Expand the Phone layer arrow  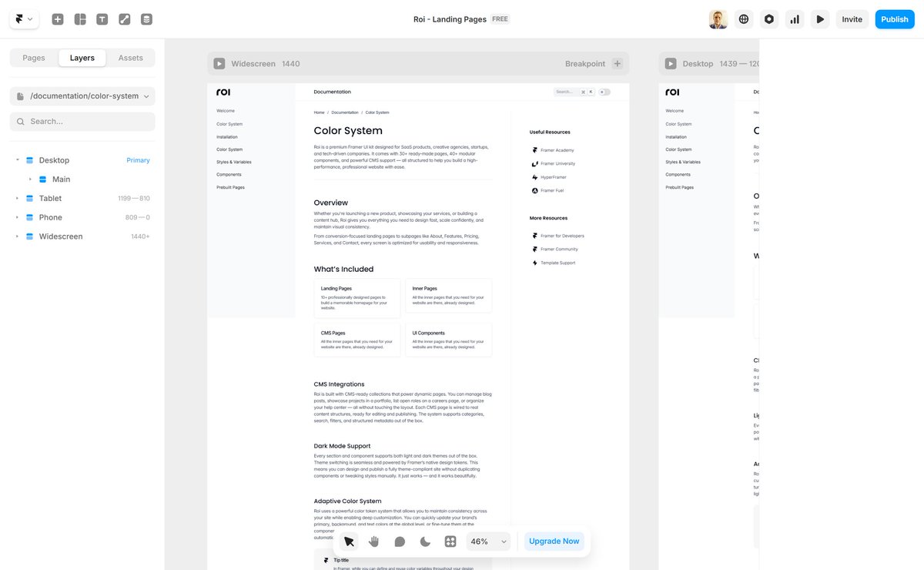point(18,217)
